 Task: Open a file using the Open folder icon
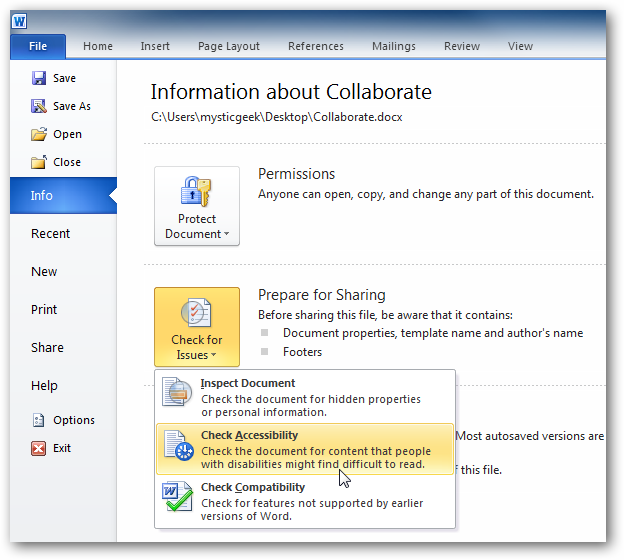39,134
